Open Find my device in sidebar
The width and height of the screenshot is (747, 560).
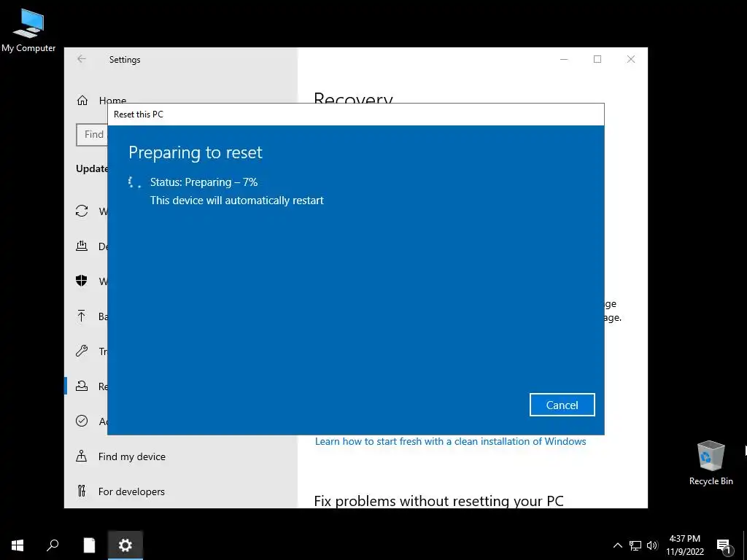point(120,456)
